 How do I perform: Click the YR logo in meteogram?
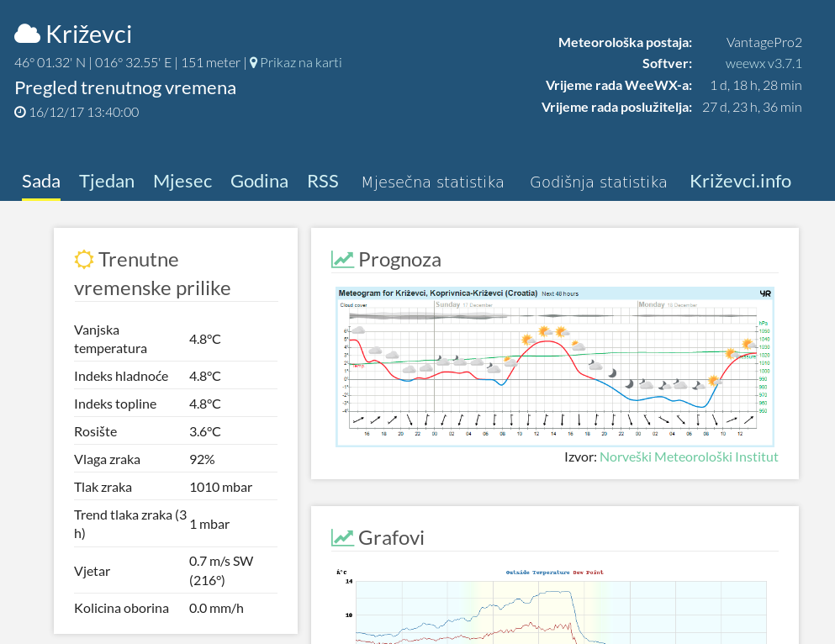[x=764, y=293]
